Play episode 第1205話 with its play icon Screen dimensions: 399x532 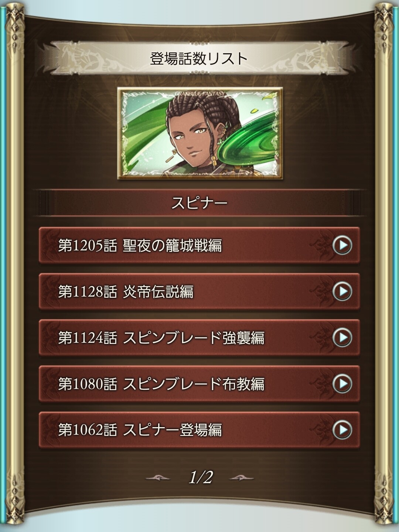pyautogui.click(x=342, y=245)
